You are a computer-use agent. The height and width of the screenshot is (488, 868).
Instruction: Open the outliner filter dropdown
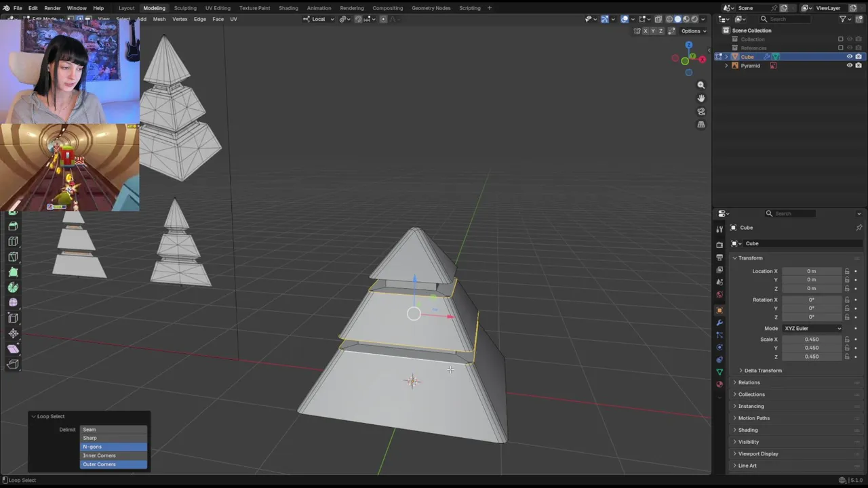click(x=846, y=19)
